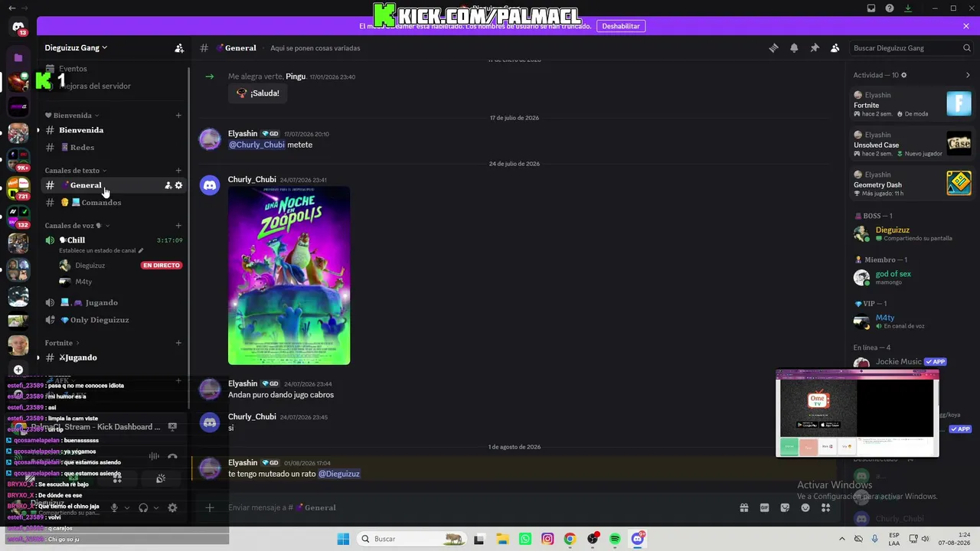Expand the Activity panel chevron
This screenshot has width=980, height=551.
(x=968, y=75)
